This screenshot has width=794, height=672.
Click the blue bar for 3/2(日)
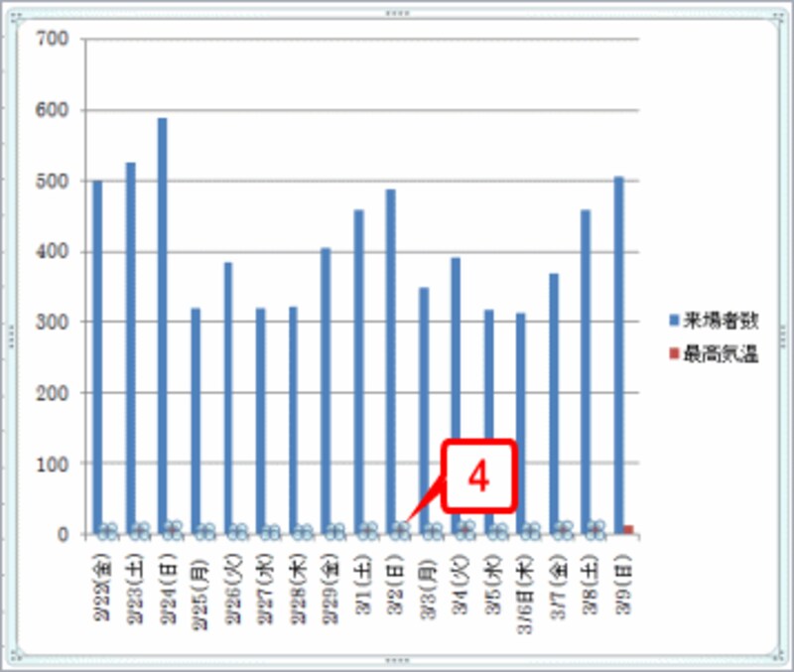pyautogui.click(x=390, y=357)
